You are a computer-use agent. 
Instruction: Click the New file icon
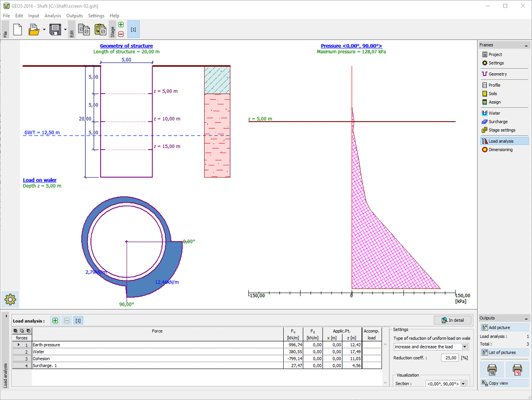17,30
